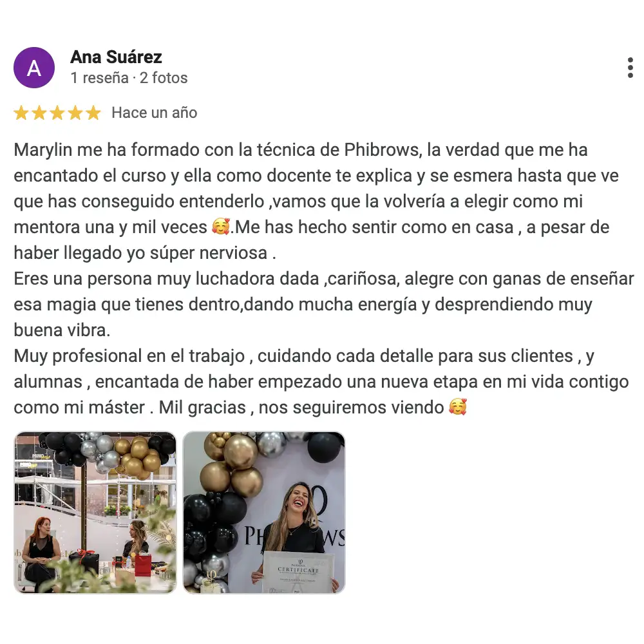
Task: Click the hearts emoji after "seguiremos viendo"
Action: pos(457,406)
